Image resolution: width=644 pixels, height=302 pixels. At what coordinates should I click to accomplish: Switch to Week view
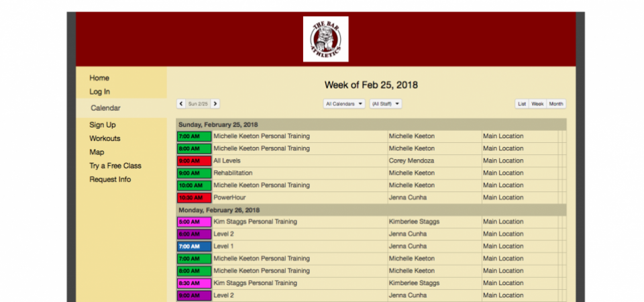(x=537, y=104)
